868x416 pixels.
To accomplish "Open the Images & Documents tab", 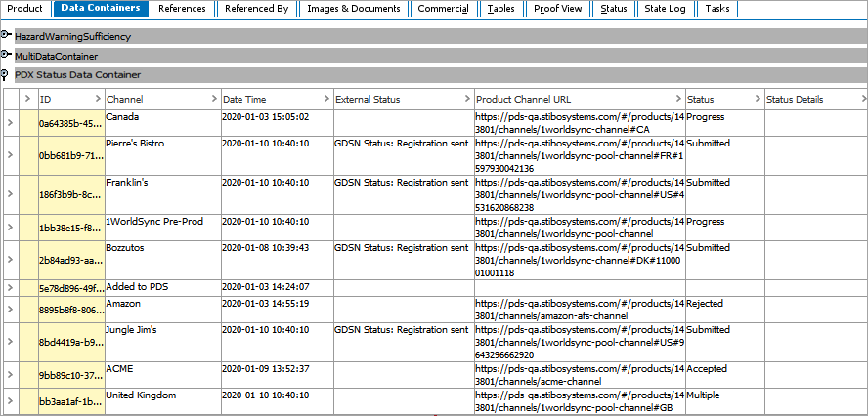I will click(x=353, y=9).
